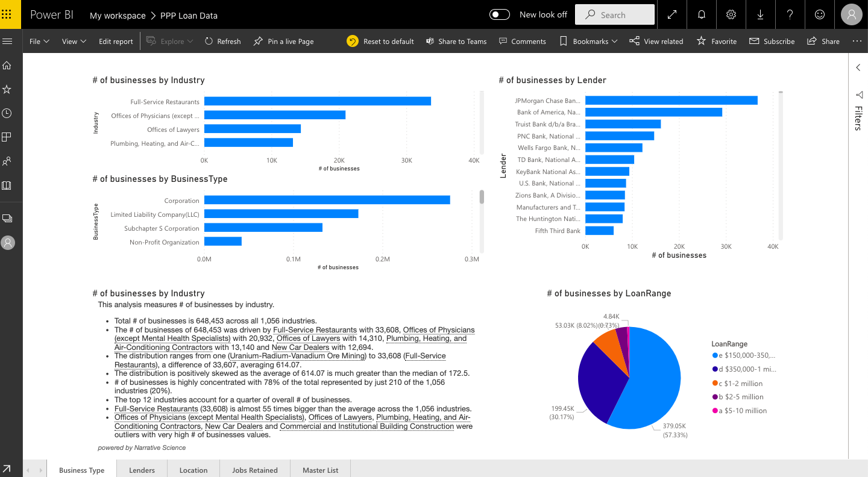Click the Reset to default button
Screen dimensions: 868x477
pyautogui.click(x=381, y=42)
